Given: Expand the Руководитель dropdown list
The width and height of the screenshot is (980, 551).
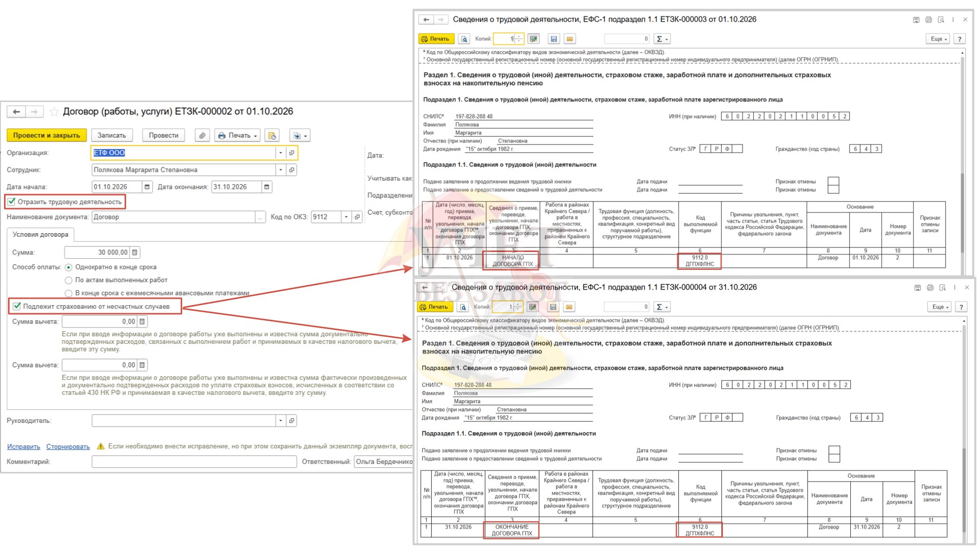Looking at the screenshot, I should pos(280,421).
